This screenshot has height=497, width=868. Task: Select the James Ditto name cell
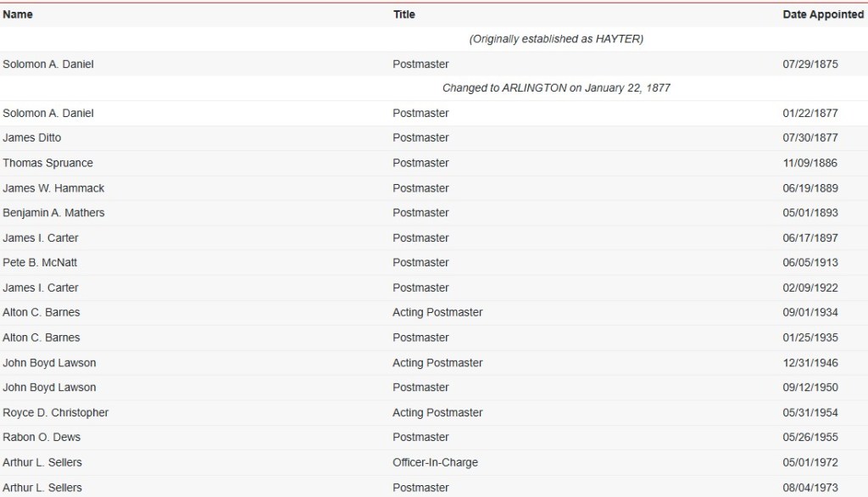click(x=32, y=138)
